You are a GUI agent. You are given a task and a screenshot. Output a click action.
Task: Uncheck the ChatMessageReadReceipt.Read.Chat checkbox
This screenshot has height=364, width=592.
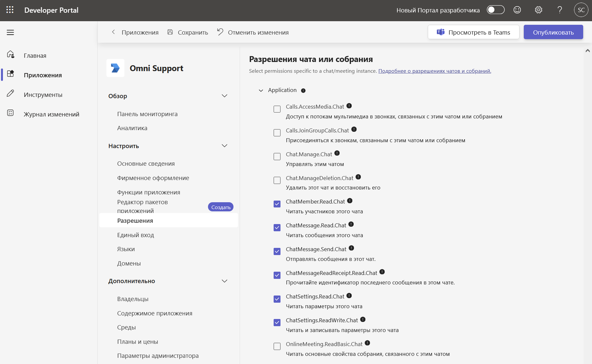click(x=277, y=275)
